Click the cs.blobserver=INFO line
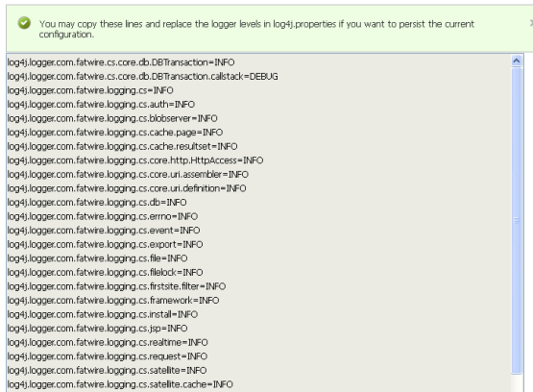Viewport: 533px width, 392px height. [112, 118]
